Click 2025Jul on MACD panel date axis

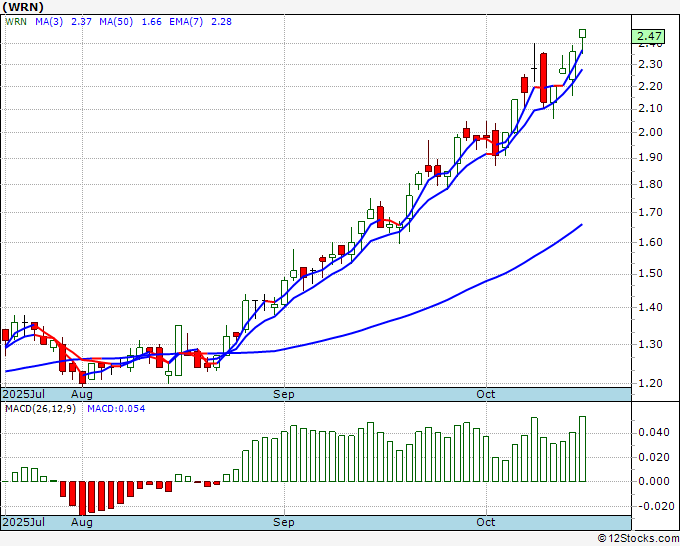tap(24, 522)
